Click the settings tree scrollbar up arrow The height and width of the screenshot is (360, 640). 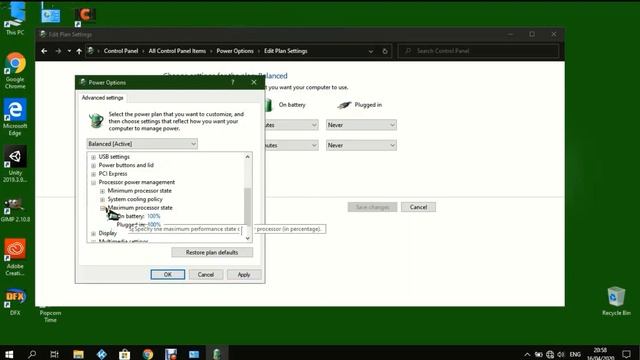click(247, 157)
